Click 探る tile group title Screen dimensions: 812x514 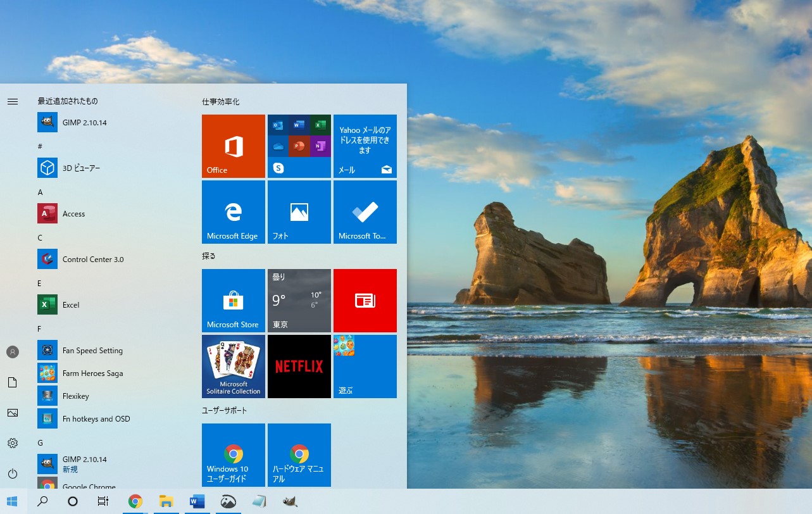point(209,256)
